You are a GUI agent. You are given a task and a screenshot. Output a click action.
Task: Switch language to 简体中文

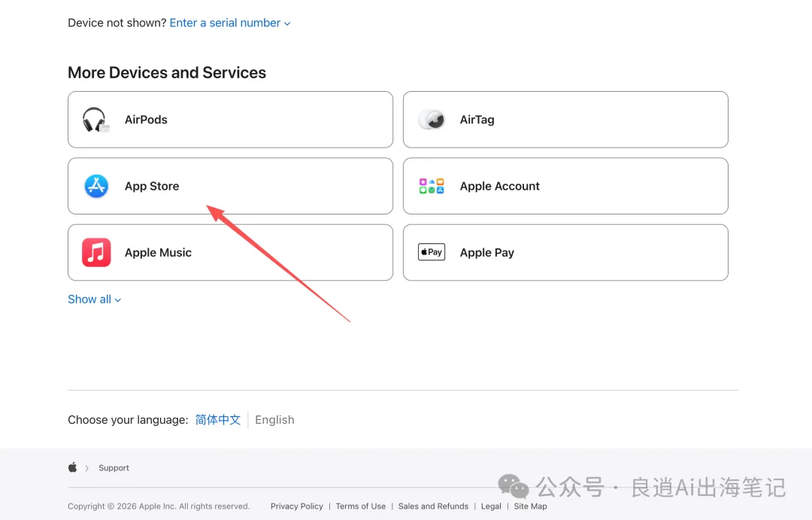tap(218, 419)
